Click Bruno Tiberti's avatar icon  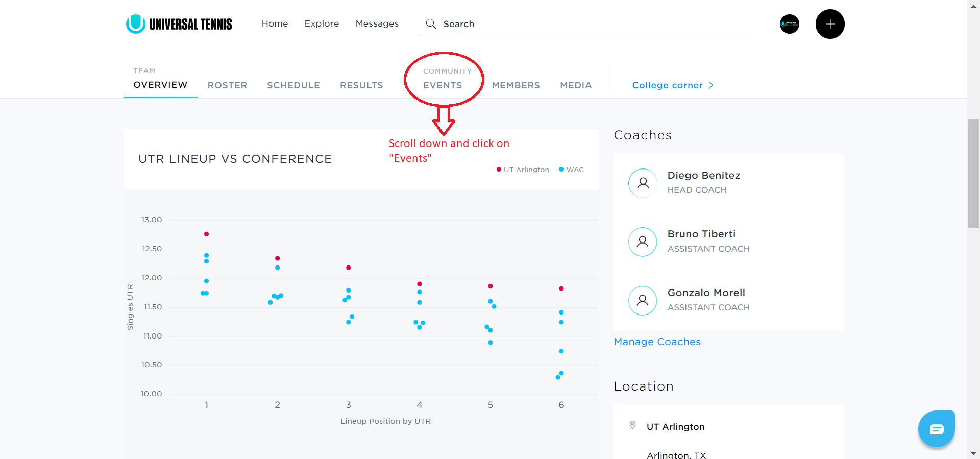pyautogui.click(x=643, y=241)
